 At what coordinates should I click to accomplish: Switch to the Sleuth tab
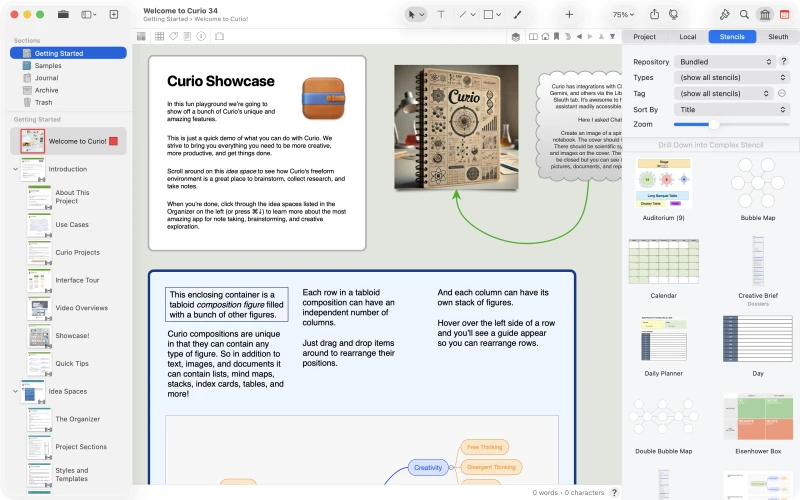coord(778,37)
